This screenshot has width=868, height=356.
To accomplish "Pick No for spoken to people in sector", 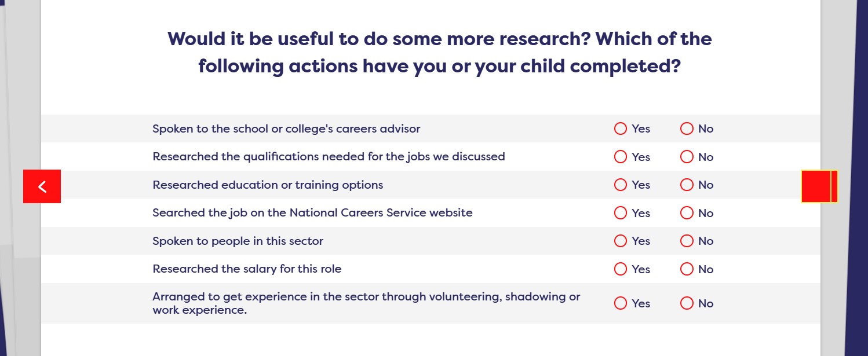I will pyautogui.click(x=687, y=241).
